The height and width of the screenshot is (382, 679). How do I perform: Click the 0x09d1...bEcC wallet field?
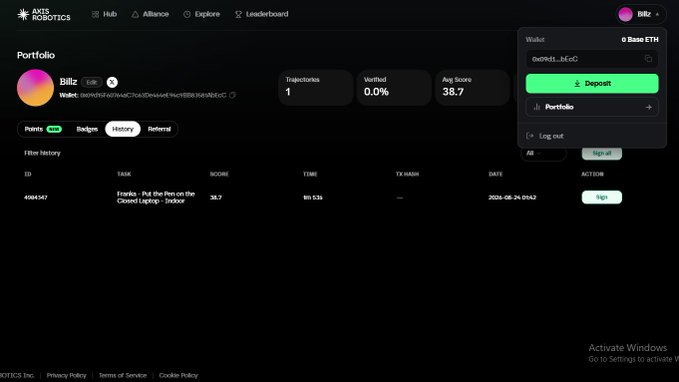(592, 59)
